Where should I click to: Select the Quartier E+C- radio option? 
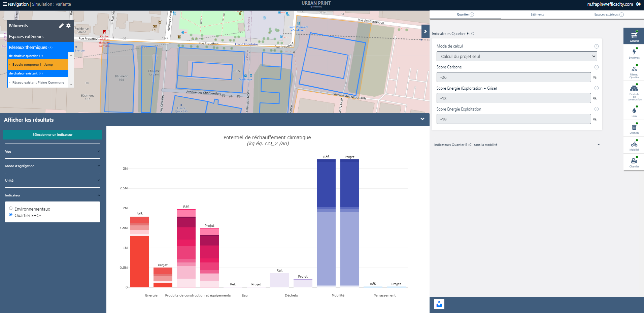tap(11, 215)
